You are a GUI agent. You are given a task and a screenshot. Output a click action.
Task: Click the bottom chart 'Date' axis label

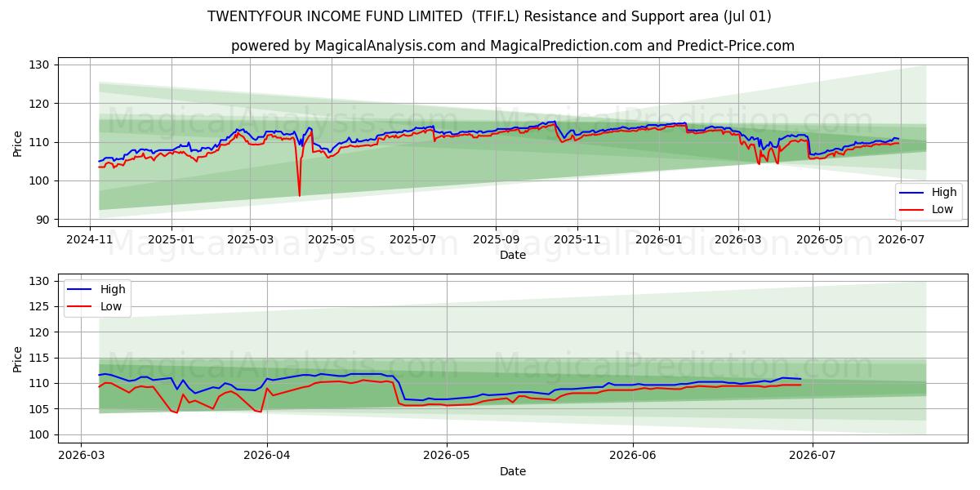point(513,471)
